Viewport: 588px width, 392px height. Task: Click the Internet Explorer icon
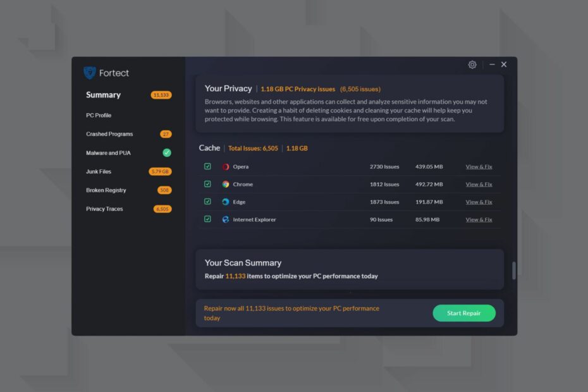[x=225, y=219]
